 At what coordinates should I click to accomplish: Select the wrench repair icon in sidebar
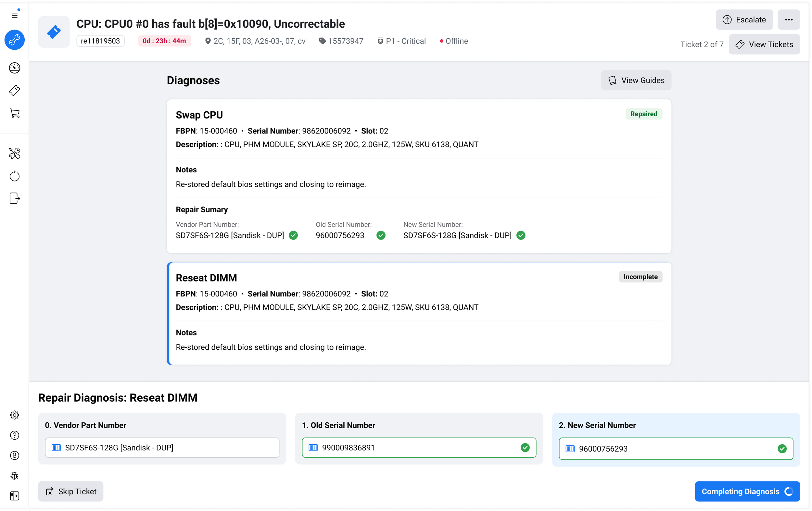pos(15,40)
